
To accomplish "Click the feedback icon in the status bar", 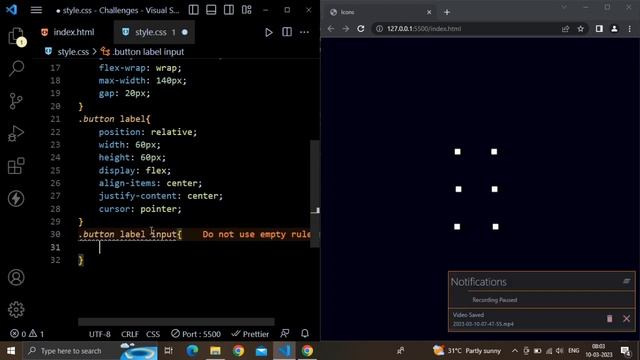I will (285, 333).
